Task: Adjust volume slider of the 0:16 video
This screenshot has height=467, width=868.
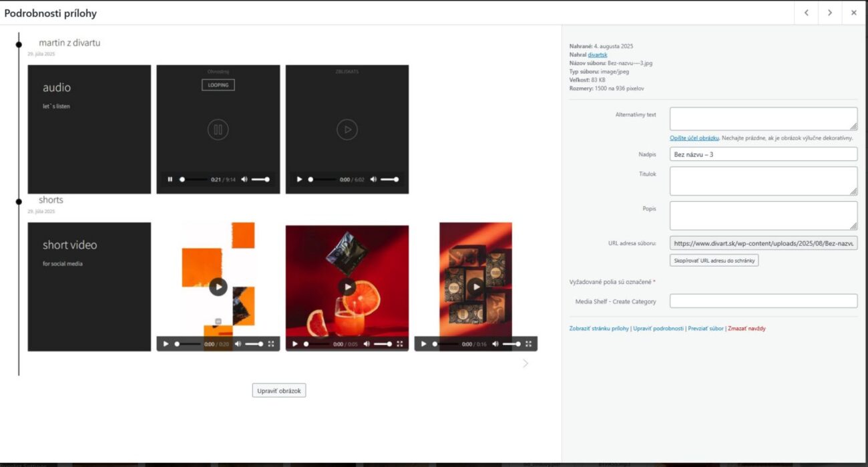Action: pyautogui.click(x=511, y=344)
